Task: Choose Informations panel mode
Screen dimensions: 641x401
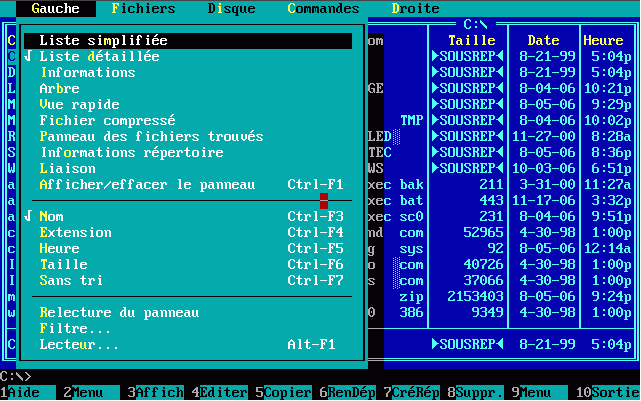Action: coord(188,72)
